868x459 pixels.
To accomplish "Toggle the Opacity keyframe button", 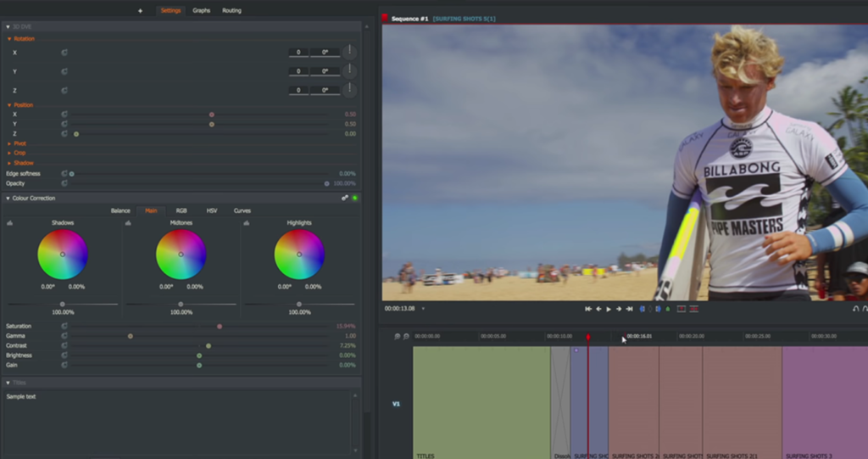I will point(64,183).
